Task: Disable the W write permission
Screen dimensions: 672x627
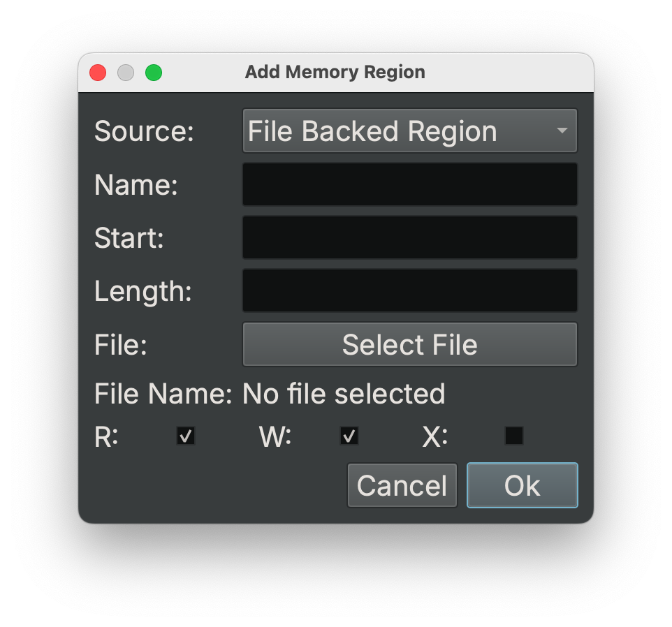Action: [349, 436]
